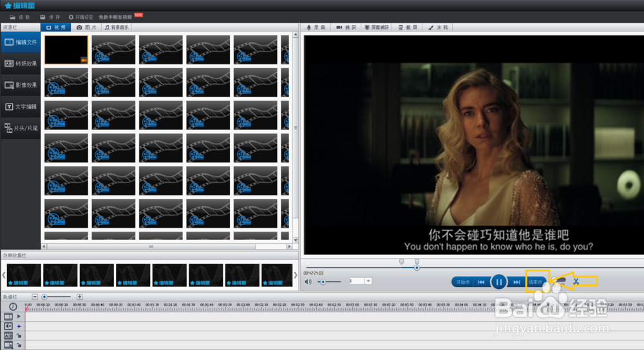Select the second video thumbnail in first row
Viewport: 644px width, 350px height.
[x=113, y=50]
